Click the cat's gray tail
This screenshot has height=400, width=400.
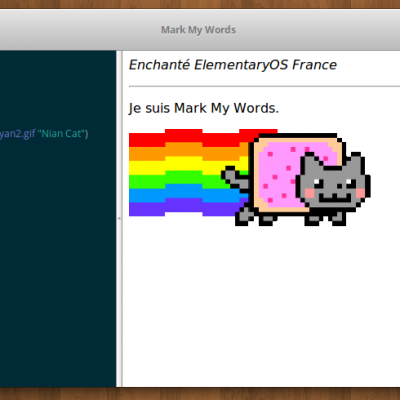pyautogui.click(x=234, y=178)
